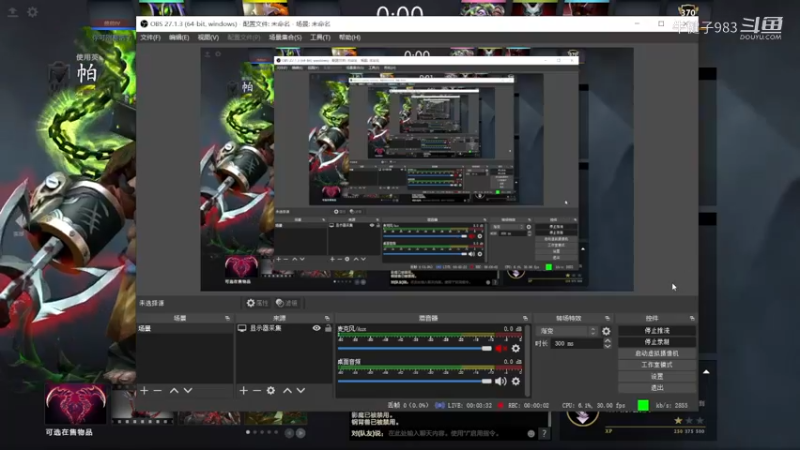The width and height of the screenshot is (800, 450).
Task: Click 设置 settings button in Controls
Action: click(657, 377)
